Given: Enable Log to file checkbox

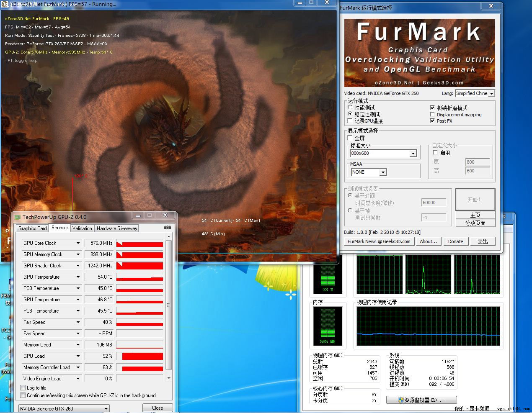Looking at the screenshot, I should [23, 388].
